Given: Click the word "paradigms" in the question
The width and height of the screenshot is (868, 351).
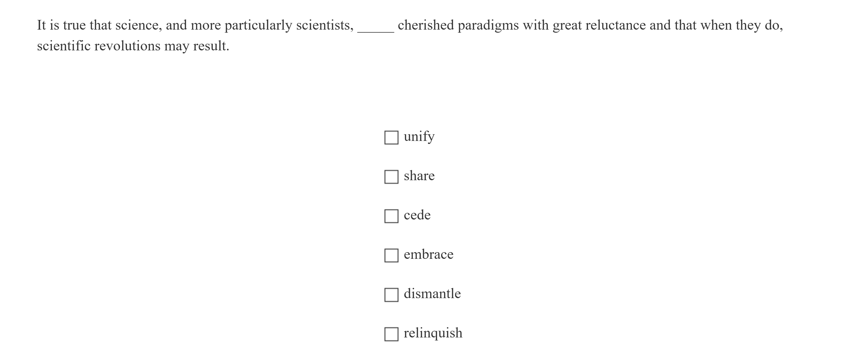Looking at the screenshot, I should click(x=488, y=25).
